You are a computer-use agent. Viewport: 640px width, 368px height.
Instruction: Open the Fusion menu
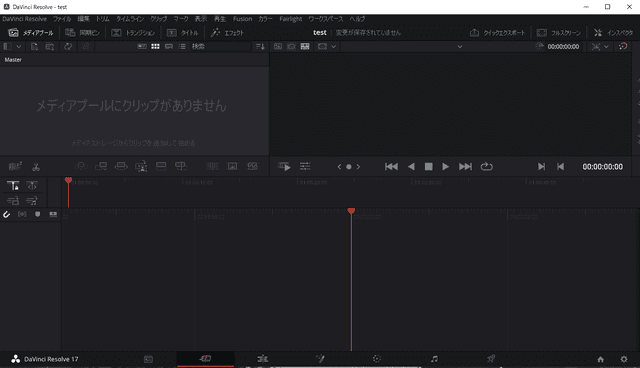242,19
